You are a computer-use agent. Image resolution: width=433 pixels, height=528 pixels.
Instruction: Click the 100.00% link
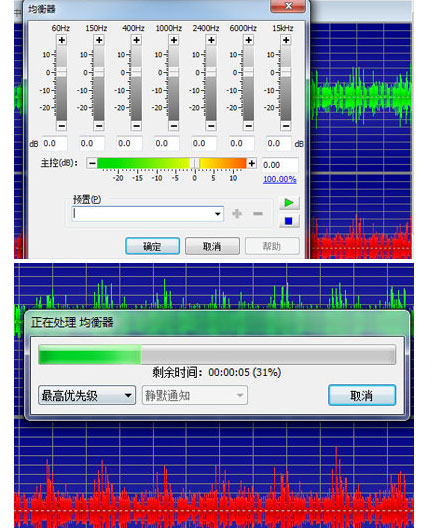pyautogui.click(x=279, y=179)
